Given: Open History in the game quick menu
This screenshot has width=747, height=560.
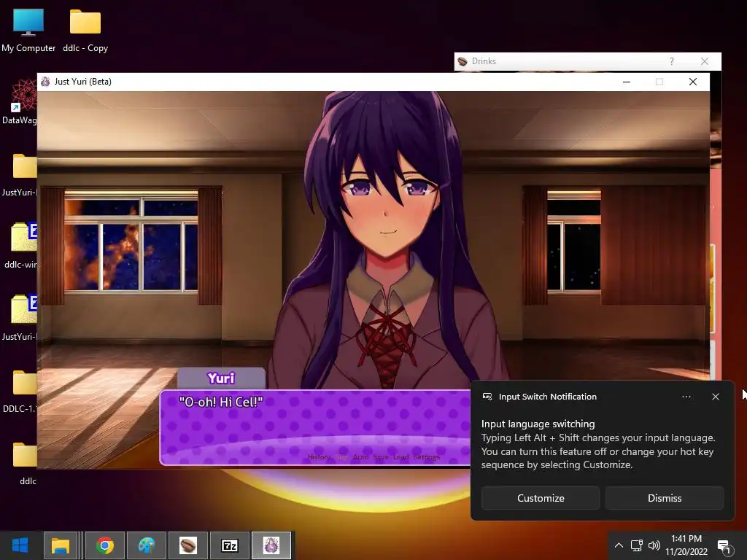Looking at the screenshot, I should point(319,457).
